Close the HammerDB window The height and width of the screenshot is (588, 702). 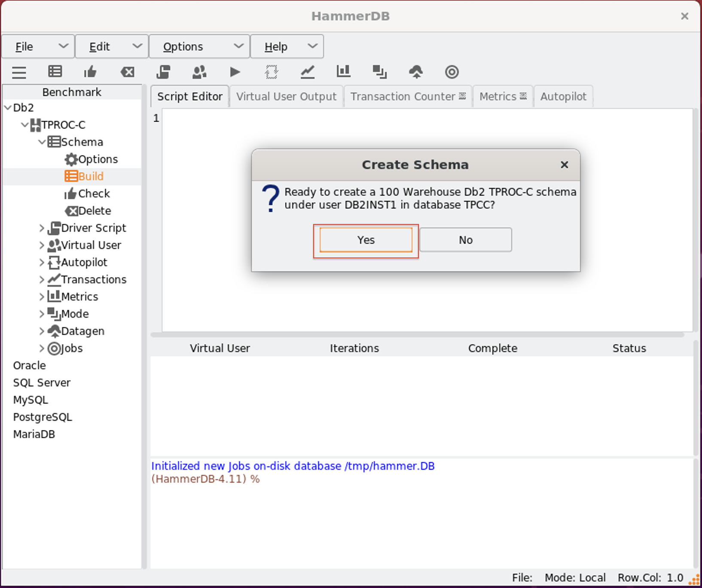pos(685,16)
